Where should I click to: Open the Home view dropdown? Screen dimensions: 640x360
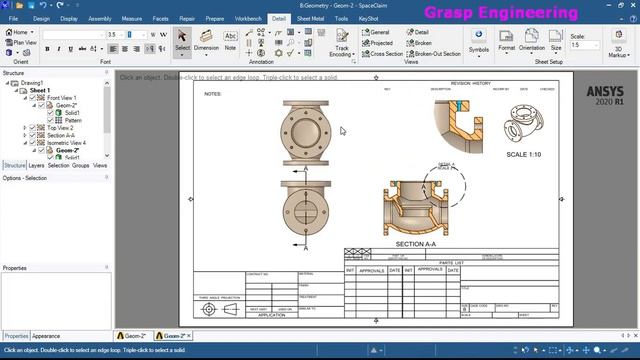32,32
